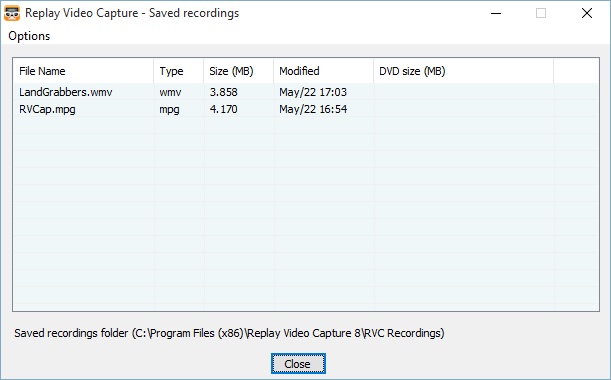Select the LandGrabbers.wmv recording
The width and height of the screenshot is (611, 380).
(65, 92)
